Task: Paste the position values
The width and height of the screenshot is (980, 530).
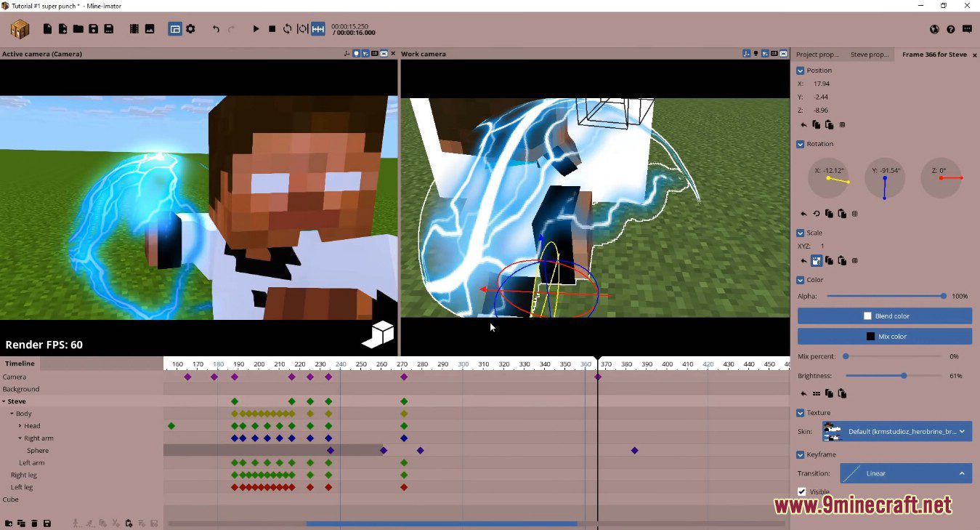Action: (x=829, y=125)
